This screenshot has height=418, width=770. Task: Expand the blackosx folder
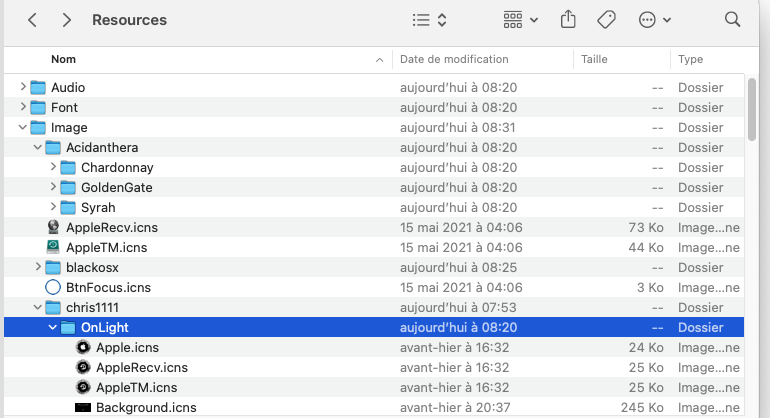(x=38, y=267)
